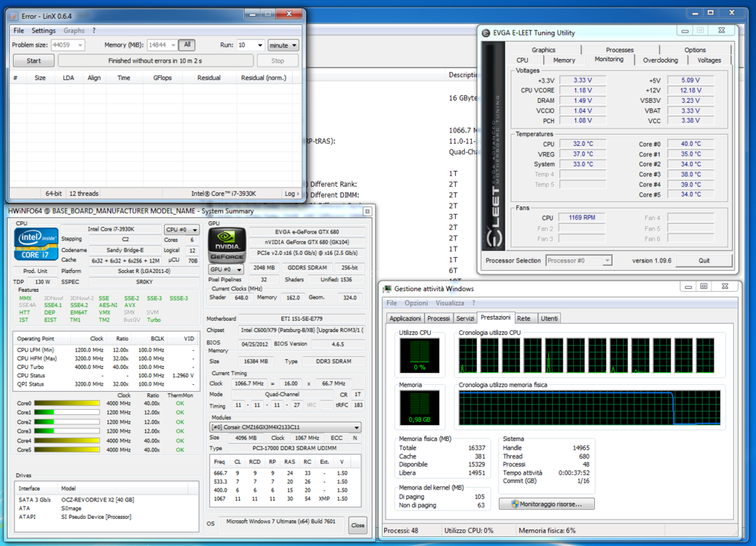756x546 pixels.
Task: Click the Quit button in E-LEET
Action: tap(704, 260)
